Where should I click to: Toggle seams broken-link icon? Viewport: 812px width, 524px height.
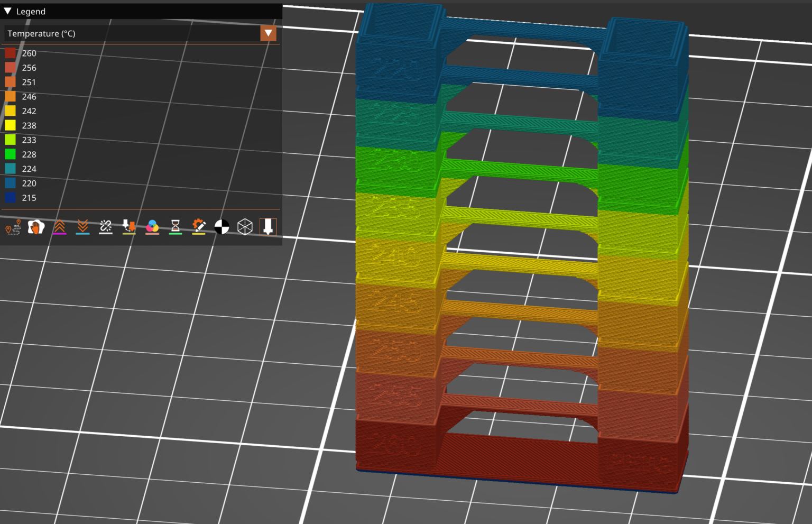106,227
